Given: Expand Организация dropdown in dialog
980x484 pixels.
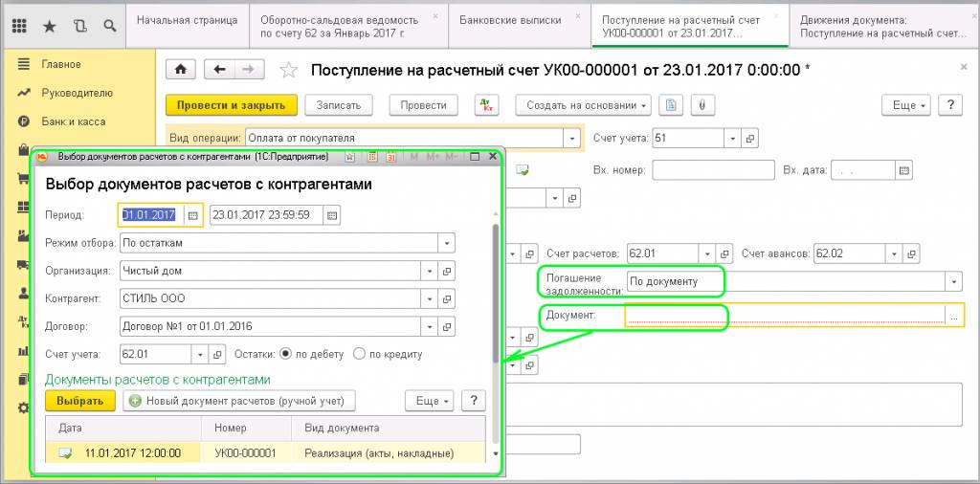Looking at the screenshot, I should pyautogui.click(x=430, y=271).
